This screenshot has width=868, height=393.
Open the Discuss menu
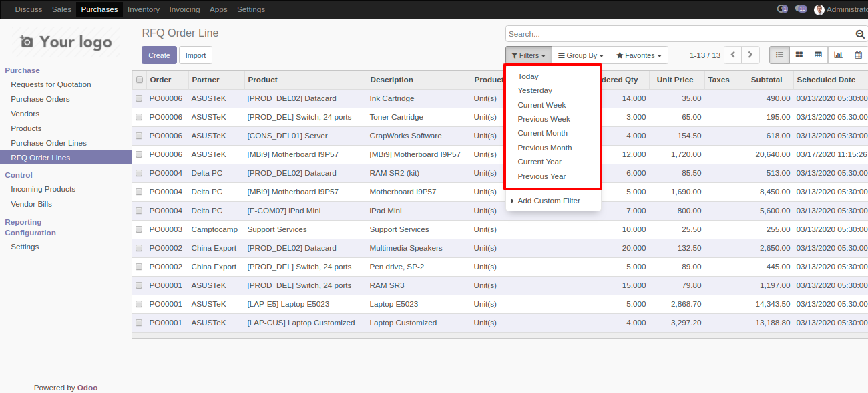28,9
